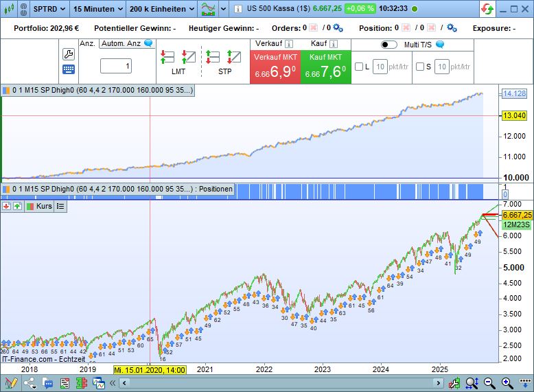Click the red down arrow sell icon

click(x=6, y=206)
